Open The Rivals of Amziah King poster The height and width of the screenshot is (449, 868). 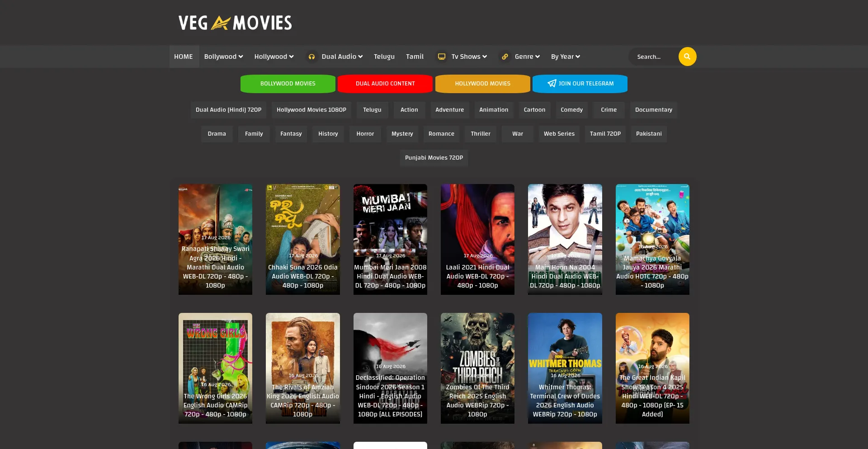[x=302, y=368]
